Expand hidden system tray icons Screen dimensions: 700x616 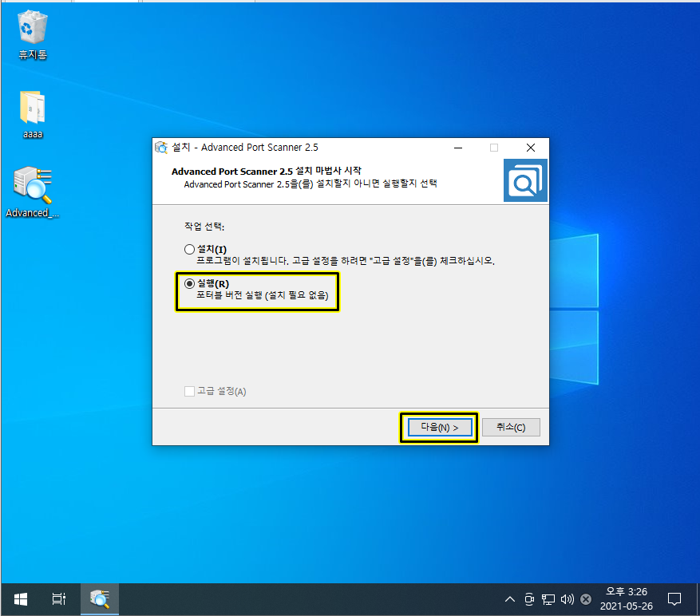click(510, 599)
